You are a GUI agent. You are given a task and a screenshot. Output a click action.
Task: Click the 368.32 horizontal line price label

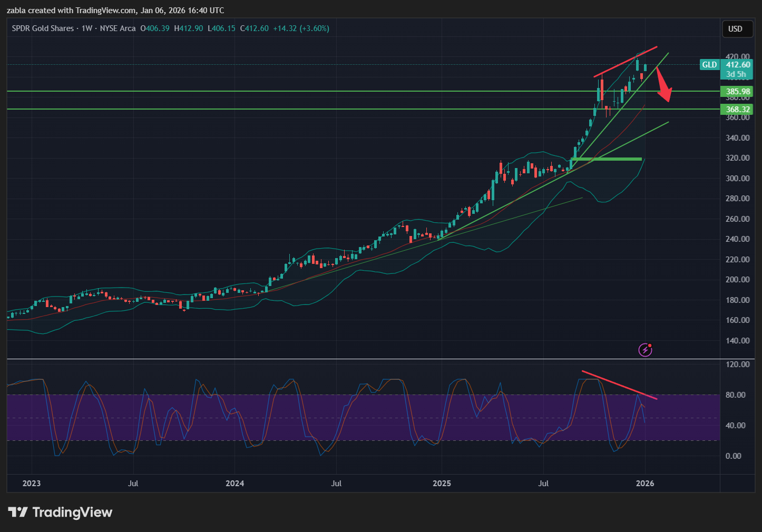pos(738,110)
